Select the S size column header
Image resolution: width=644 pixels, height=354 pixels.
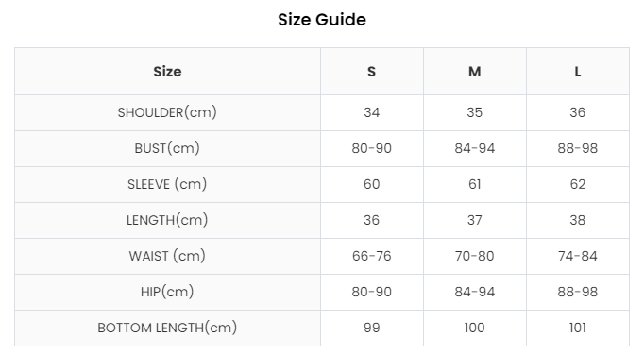click(x=372, y=72)
